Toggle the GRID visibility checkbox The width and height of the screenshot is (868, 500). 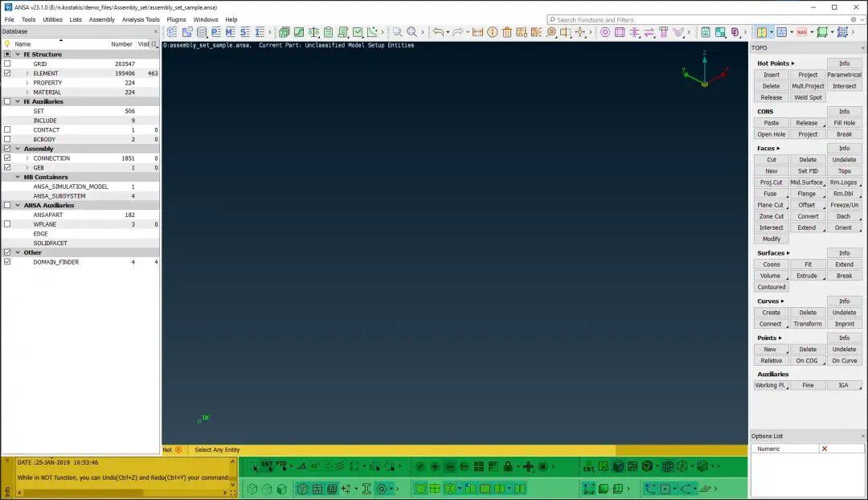(7, 64)
